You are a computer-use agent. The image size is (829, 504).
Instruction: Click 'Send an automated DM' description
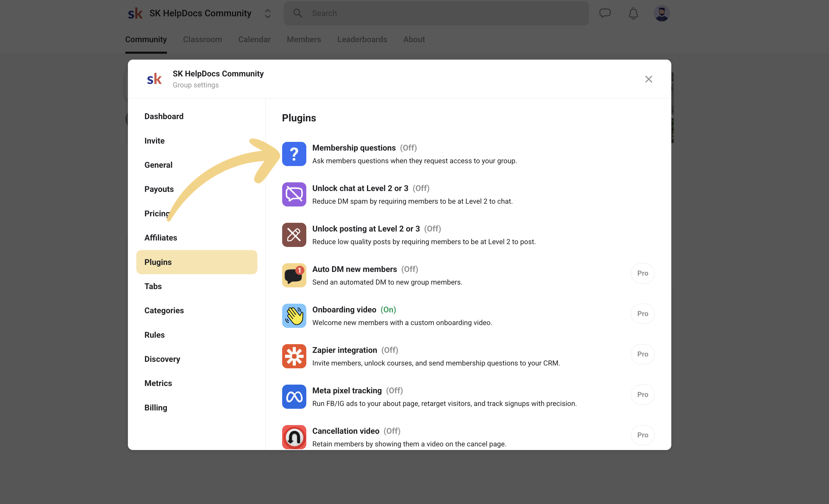(387, 282)
